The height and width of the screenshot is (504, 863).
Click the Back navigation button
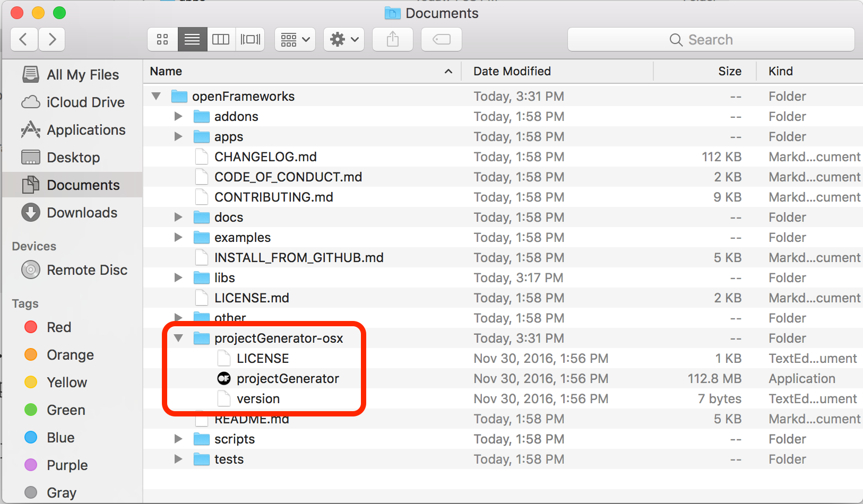point(24,39)
